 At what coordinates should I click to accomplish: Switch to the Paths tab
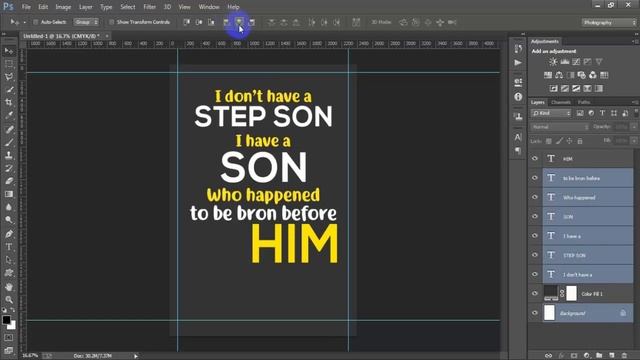(584, 102)
